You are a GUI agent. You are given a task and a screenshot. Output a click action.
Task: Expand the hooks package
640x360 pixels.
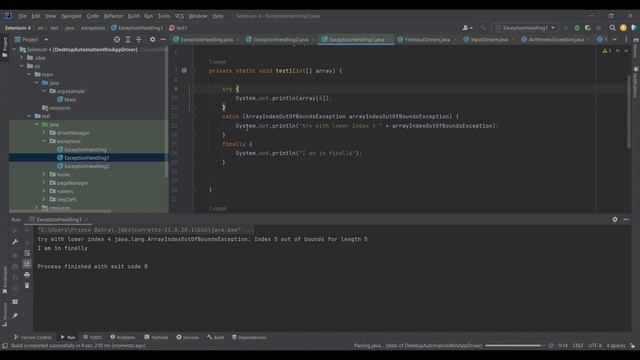coord(44,174)
